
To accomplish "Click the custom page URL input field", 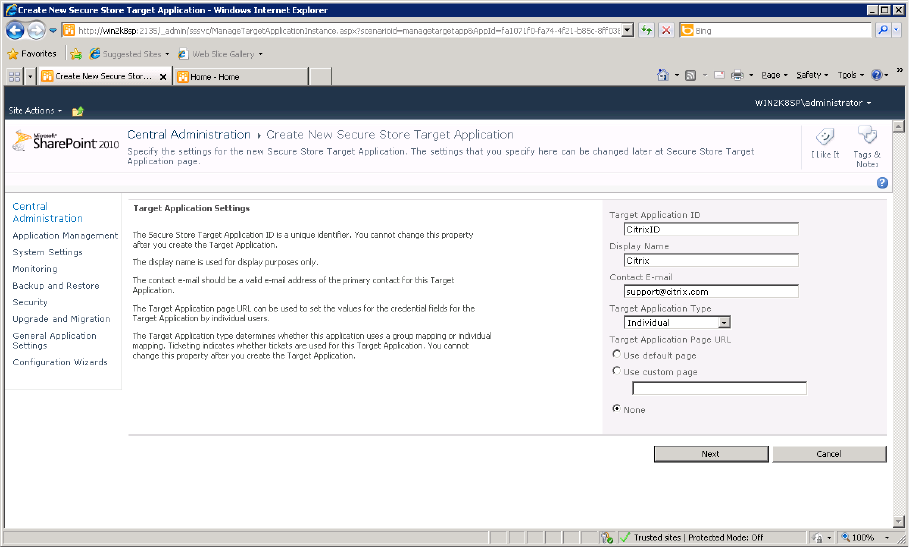I will click(x=719, y=388).
